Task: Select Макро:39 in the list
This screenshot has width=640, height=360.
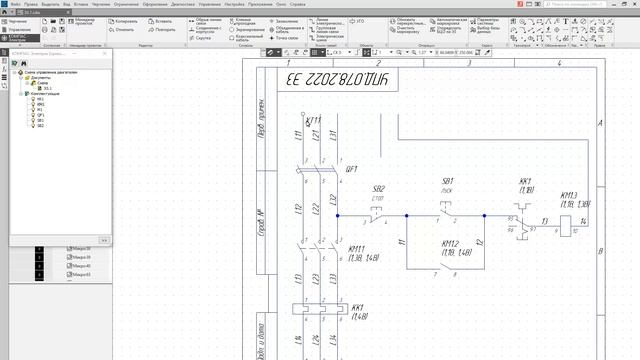Action: click(79, 257)
